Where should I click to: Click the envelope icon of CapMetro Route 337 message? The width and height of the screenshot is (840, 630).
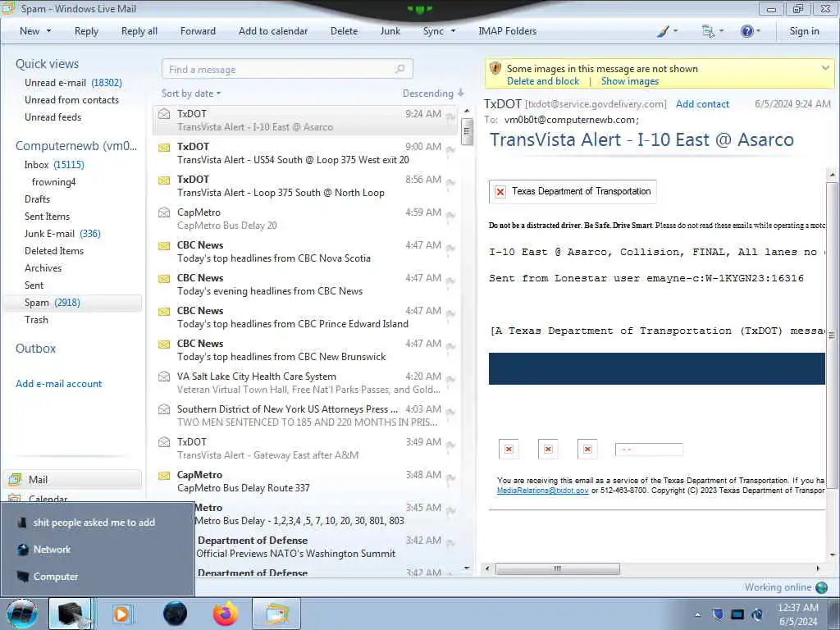[x=164, y=476]
